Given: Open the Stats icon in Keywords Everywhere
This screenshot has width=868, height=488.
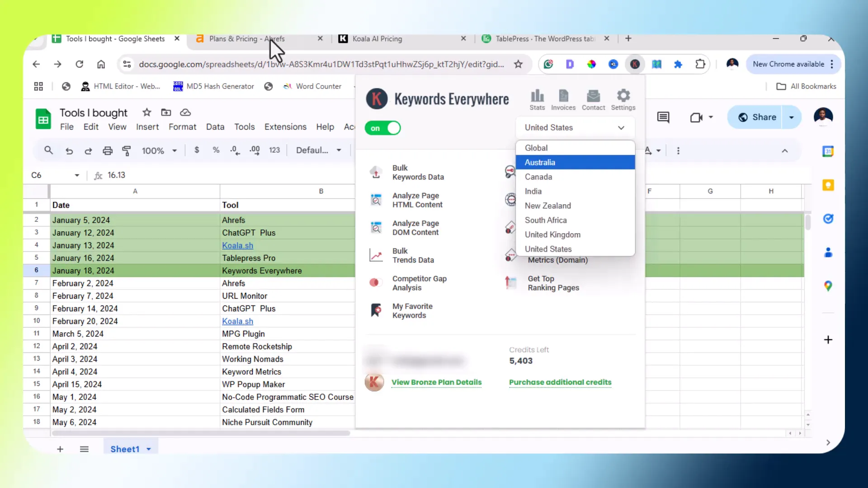Looking at the screenshot, I should [x=537, y=99].
